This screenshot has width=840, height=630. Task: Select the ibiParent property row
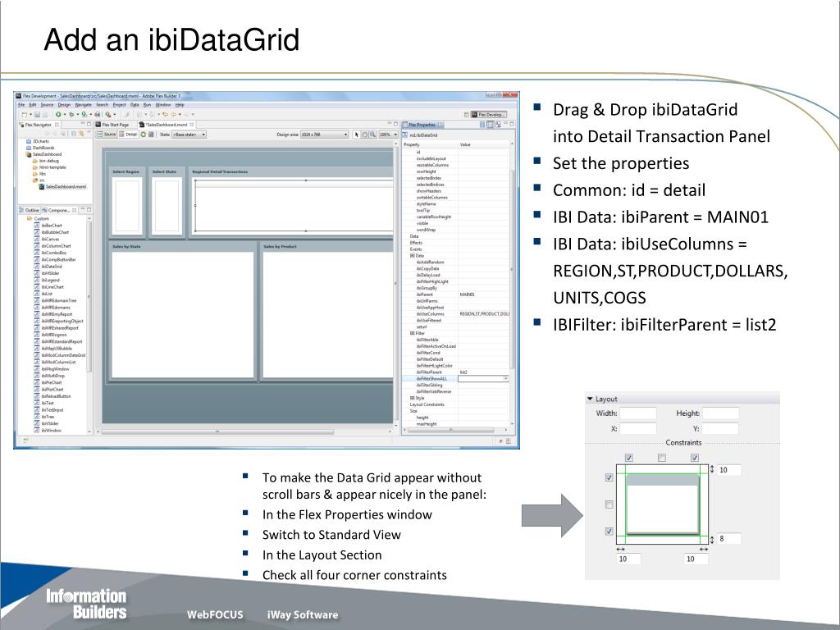pyautogui.click(x=456, y=294)
